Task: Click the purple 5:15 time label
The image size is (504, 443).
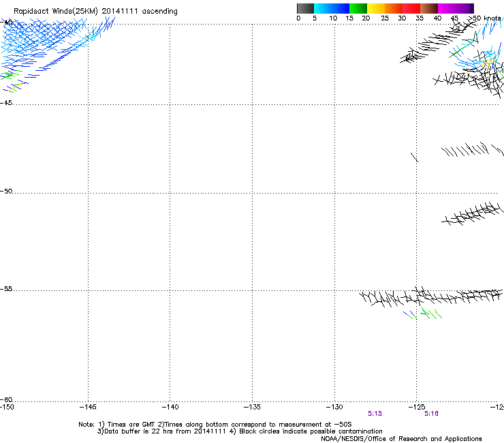Action: click(375, 414)
